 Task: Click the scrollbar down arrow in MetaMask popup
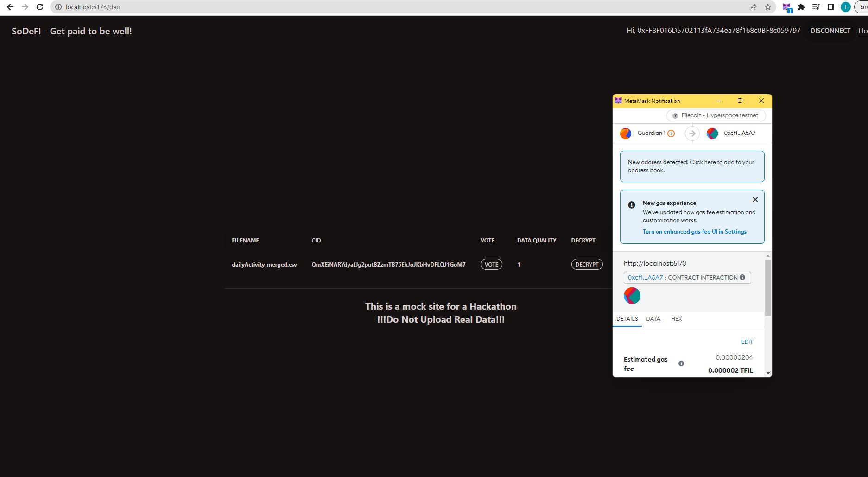pos(768,373)
